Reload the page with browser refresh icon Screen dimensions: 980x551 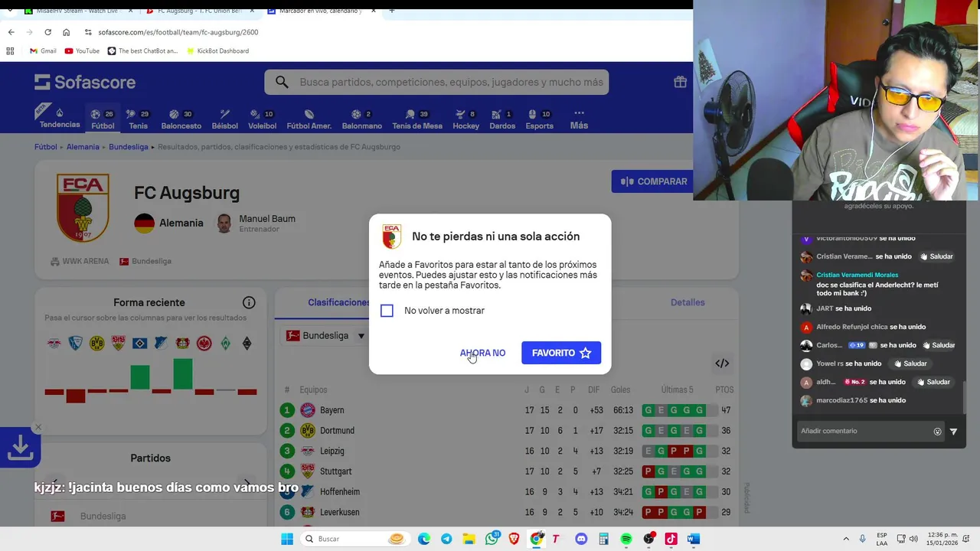(47, 32)
